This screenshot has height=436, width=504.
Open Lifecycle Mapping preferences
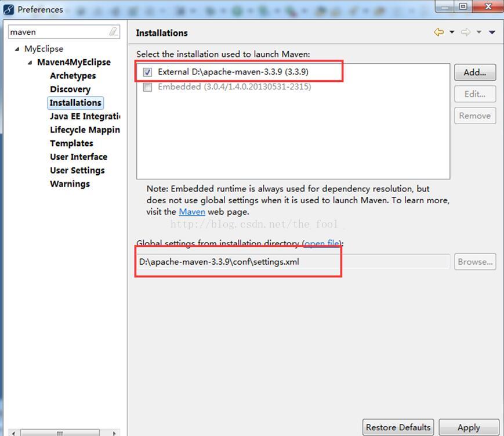point(85,129)
